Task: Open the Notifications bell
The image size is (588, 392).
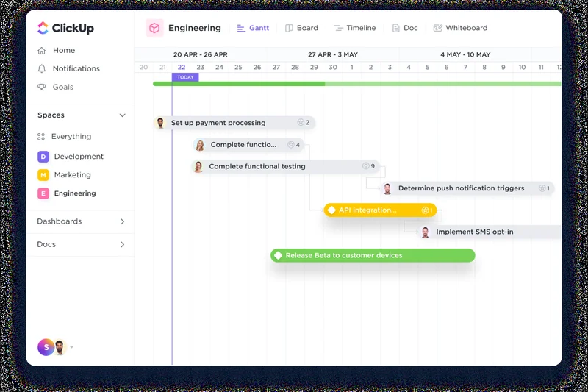Action: [x=42, y=68]
